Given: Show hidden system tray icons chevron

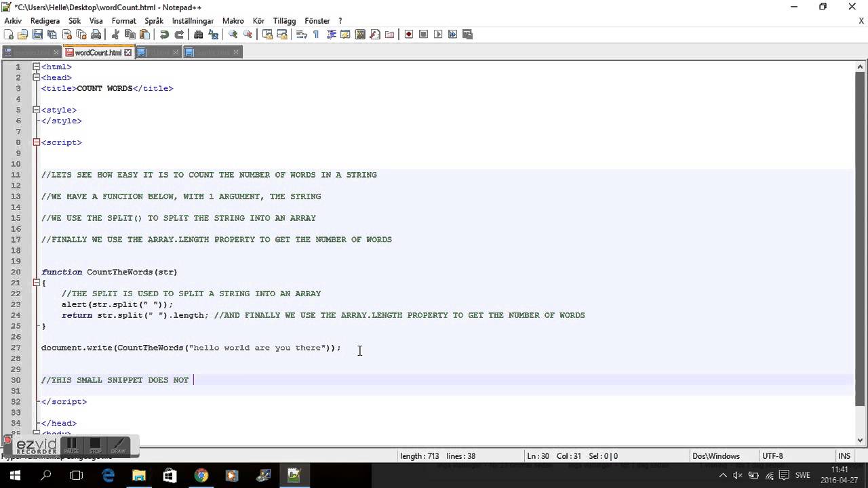Looking at the screenshot, I should pyautogui.click(x=724, y=475).
